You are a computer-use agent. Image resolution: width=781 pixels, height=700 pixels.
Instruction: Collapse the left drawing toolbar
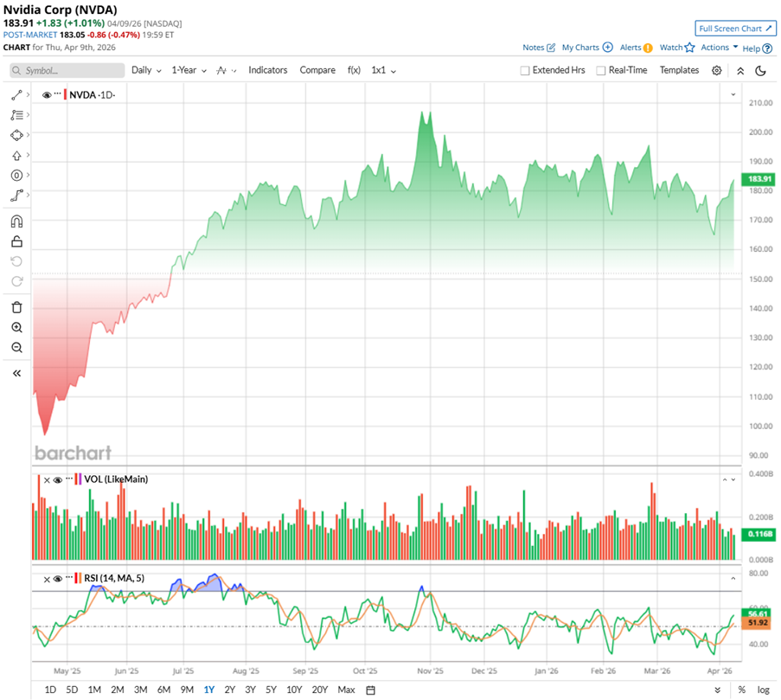pos(16,373)
